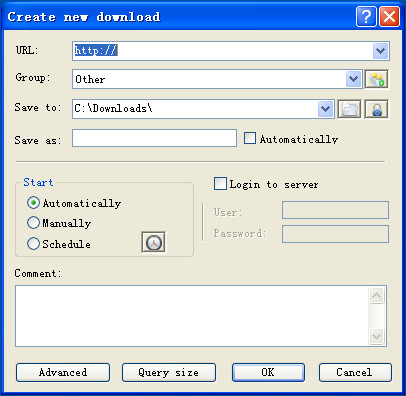406x396 pixels.
Task: Check the Login to server box
Action: (x=220, y=184)
